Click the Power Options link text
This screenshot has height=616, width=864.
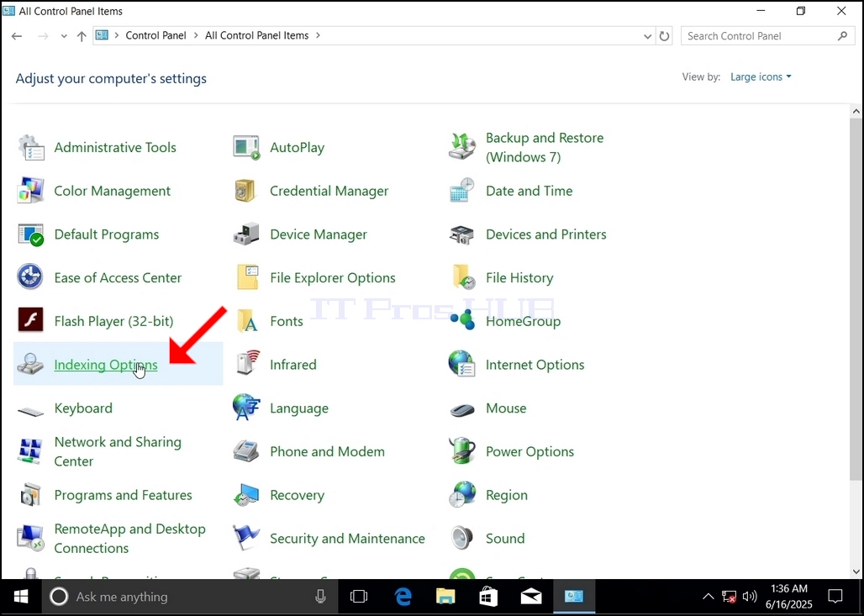[529, 452]
